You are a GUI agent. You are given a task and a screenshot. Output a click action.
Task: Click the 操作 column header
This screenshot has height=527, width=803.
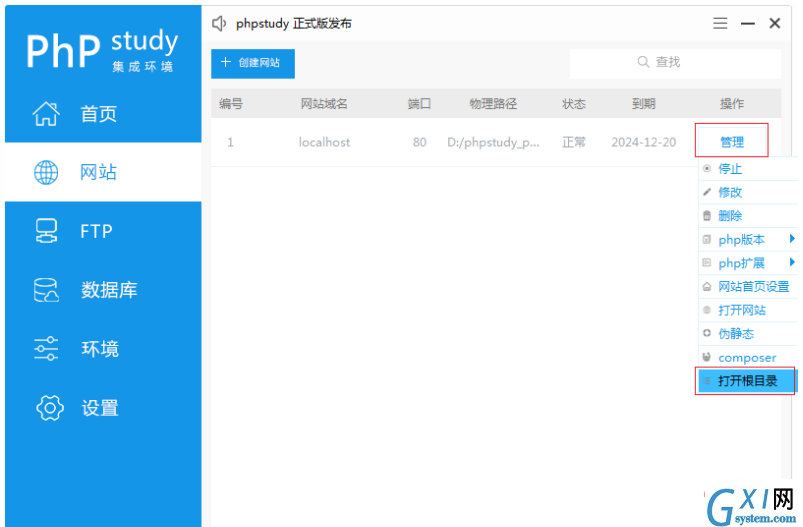[731, 103]
